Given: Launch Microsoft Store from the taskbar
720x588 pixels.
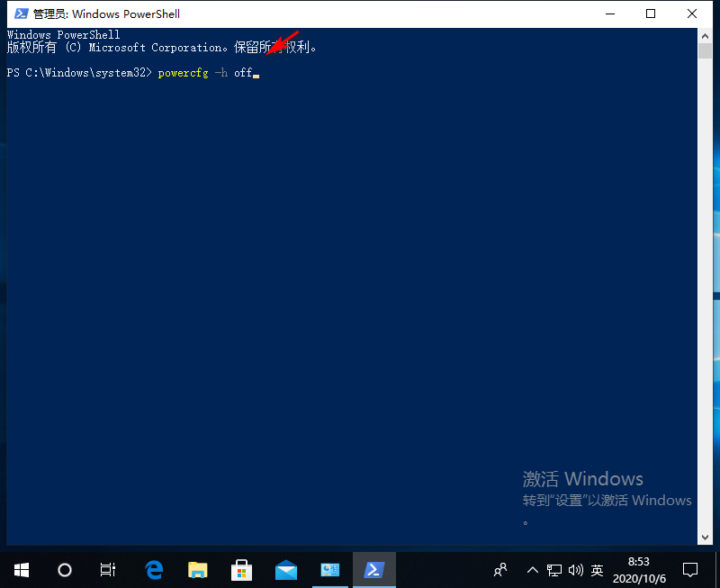Looking at the screenshot, I should [241, 570].
